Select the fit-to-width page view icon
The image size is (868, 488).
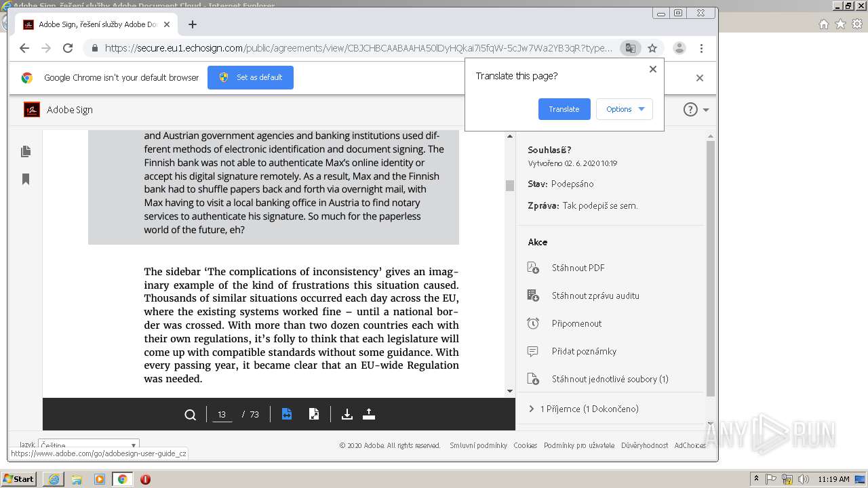pos(287,414)
